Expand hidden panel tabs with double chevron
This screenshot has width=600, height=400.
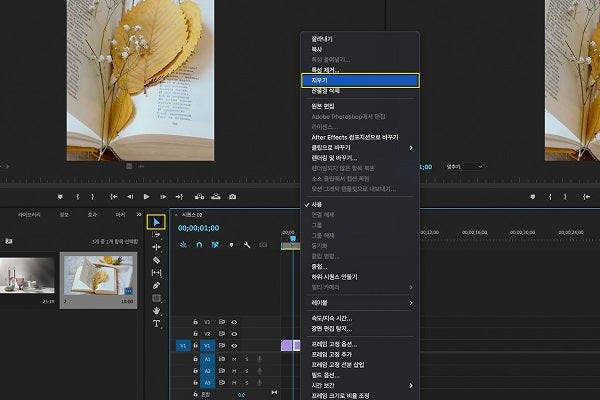[x=139, y=215]
